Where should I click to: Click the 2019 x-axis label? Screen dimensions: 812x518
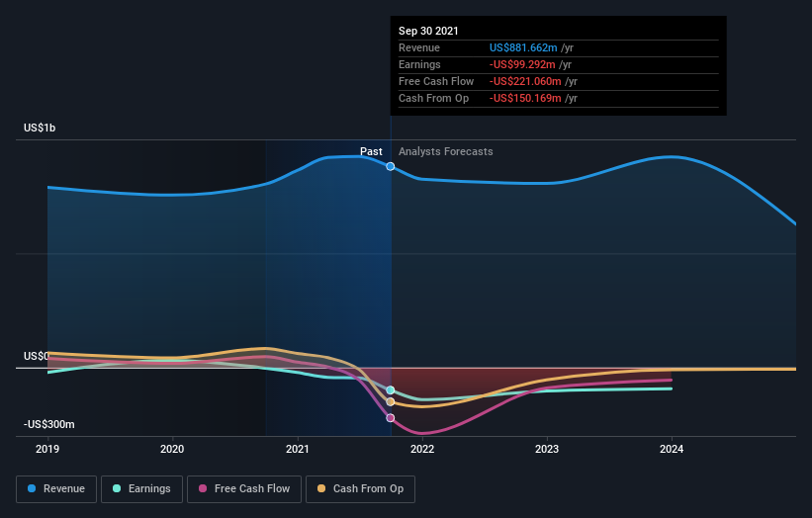click(x=47, y=449)
